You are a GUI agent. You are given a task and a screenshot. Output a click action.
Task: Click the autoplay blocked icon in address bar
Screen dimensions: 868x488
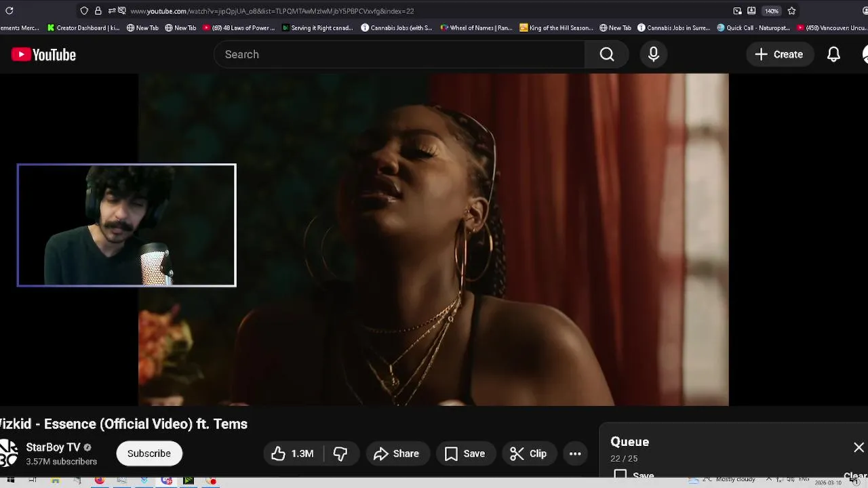click(121, 11)
